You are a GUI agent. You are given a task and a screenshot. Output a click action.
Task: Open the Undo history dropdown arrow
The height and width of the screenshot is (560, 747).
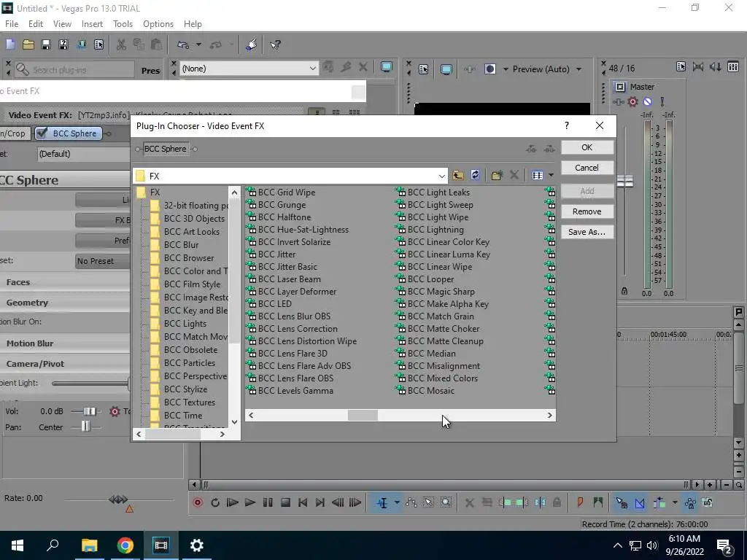pos(198,44)
